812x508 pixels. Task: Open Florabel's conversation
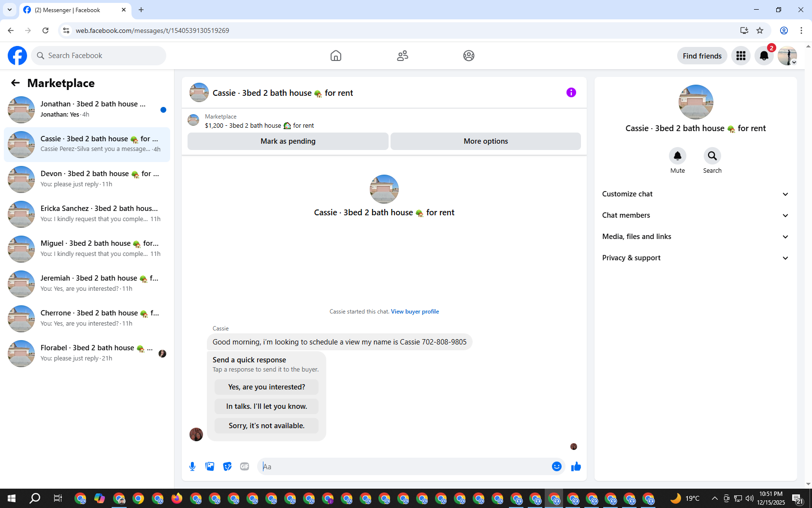tap(87, 354)
